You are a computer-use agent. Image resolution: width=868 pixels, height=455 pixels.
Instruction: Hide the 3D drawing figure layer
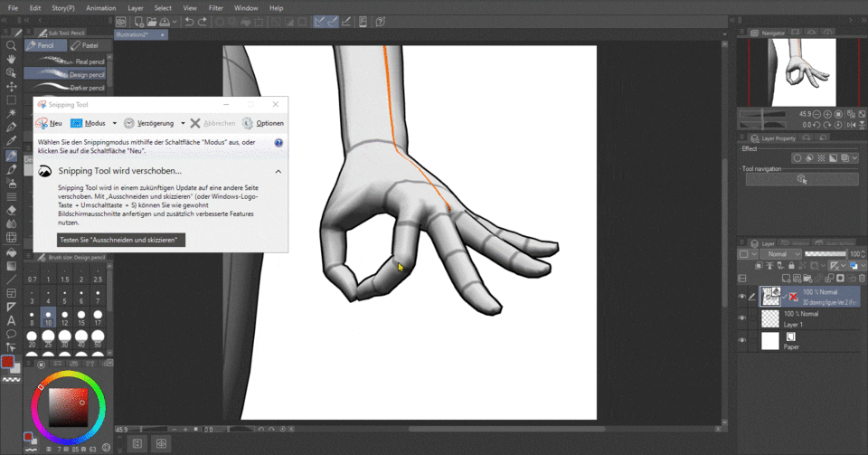(742, 296)
